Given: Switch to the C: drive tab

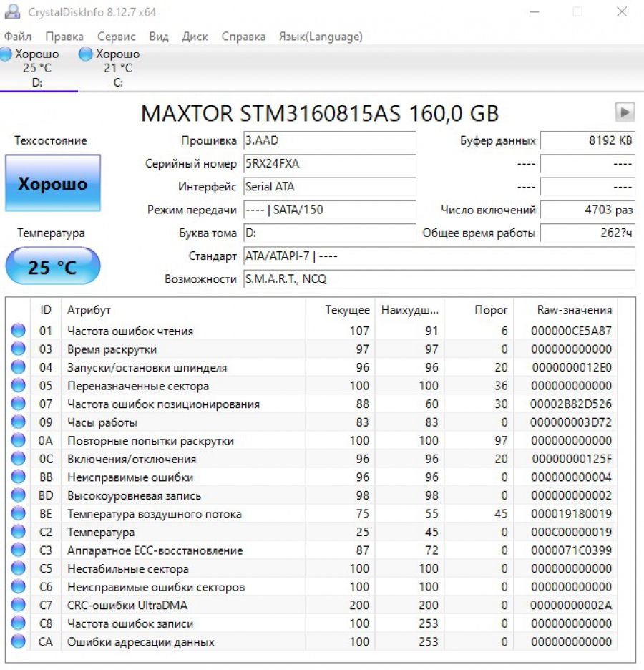Looking at the screenshot, I should pyautogui.click(x=117, y=68).
